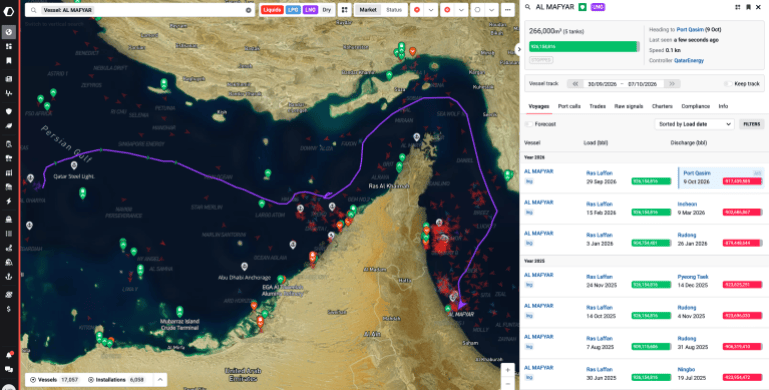Collapse the side panel with arrow handle
The height and width of the screenshot is (390, 769).
[x=519, y=49]
